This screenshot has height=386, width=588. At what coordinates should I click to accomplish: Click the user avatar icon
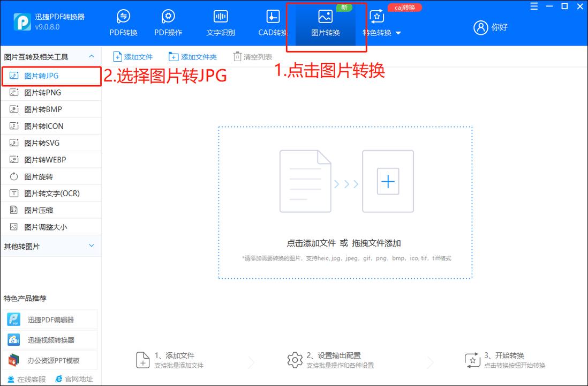coord(480,27)
